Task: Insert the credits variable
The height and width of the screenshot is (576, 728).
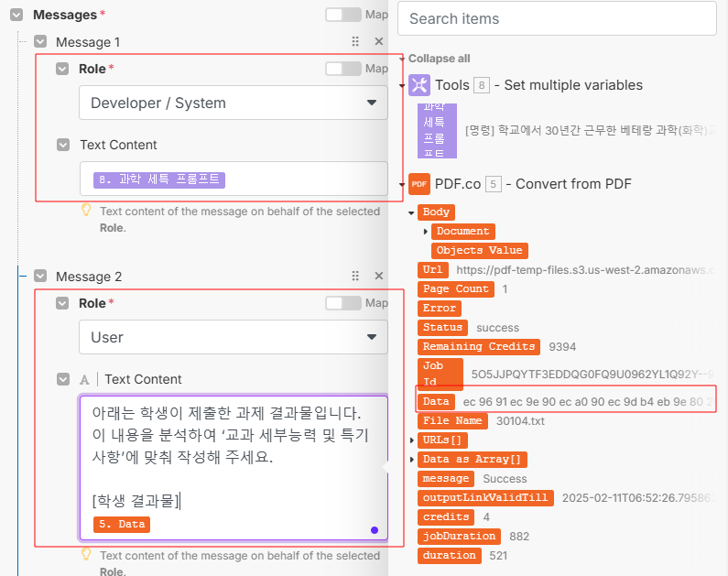Action: (x=446, y=517)
